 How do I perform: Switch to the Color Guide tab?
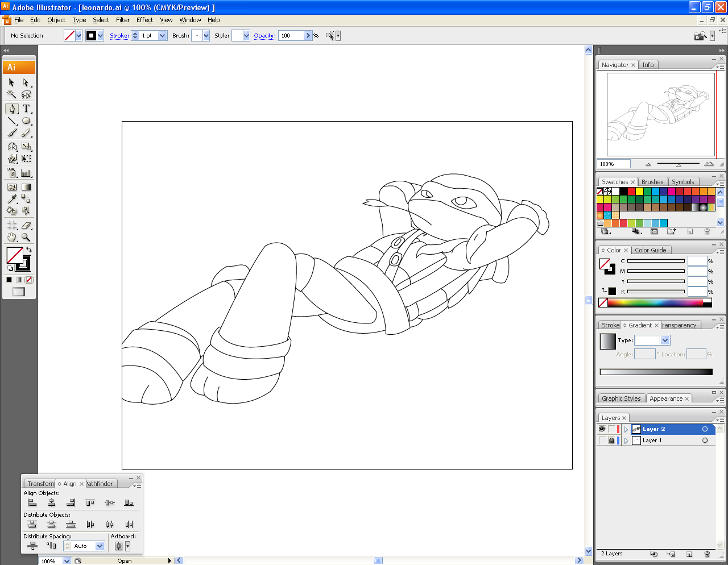coord(650,250)
